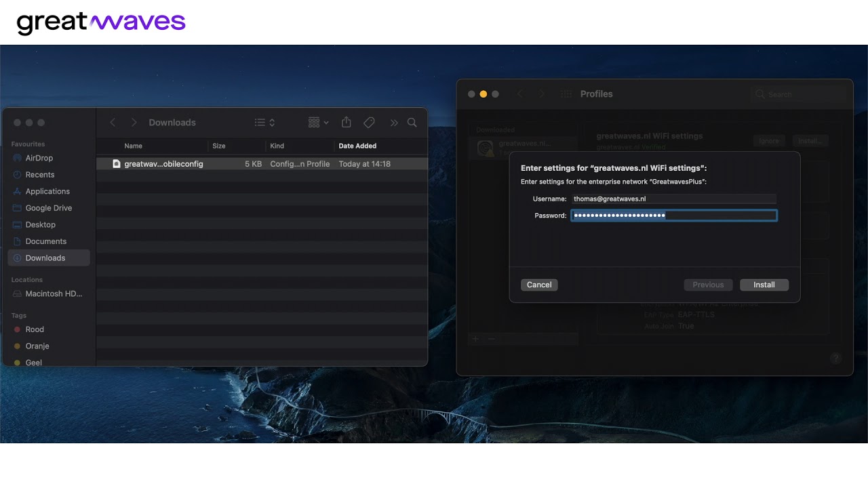Click the 'Config…n Profile' kind cell
This screenshot has width=868, height=488.
click(x=300, y=164)
